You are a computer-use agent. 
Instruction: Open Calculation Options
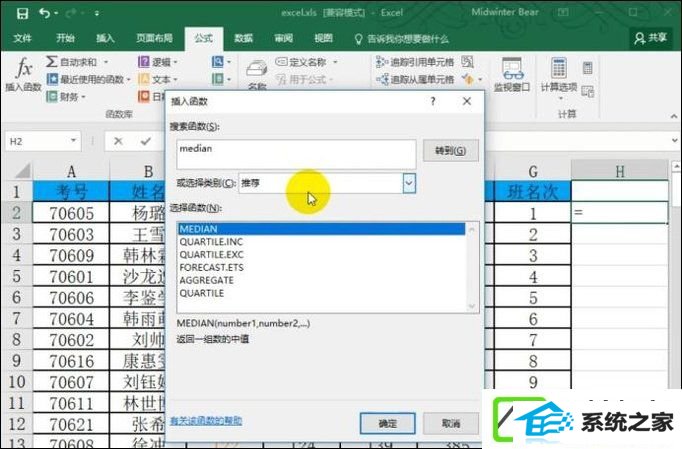(559, 77)
